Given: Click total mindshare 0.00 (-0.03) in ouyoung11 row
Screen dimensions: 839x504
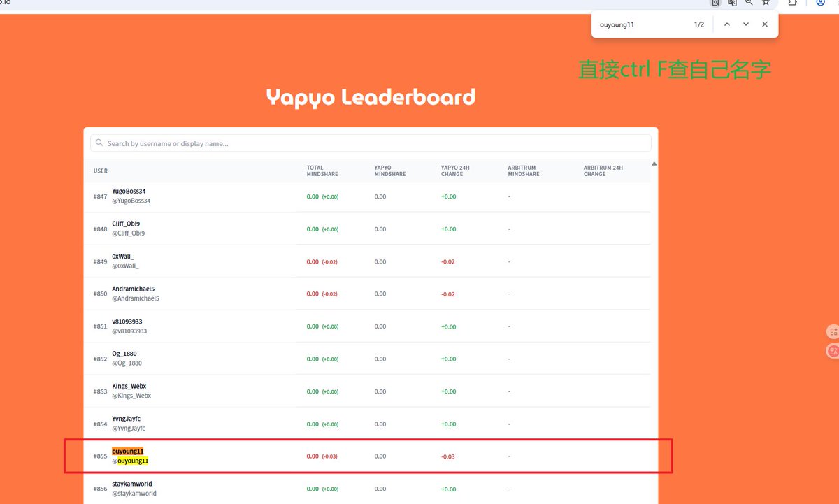Looking at the screenshot, I should click(x=322, y=456).
